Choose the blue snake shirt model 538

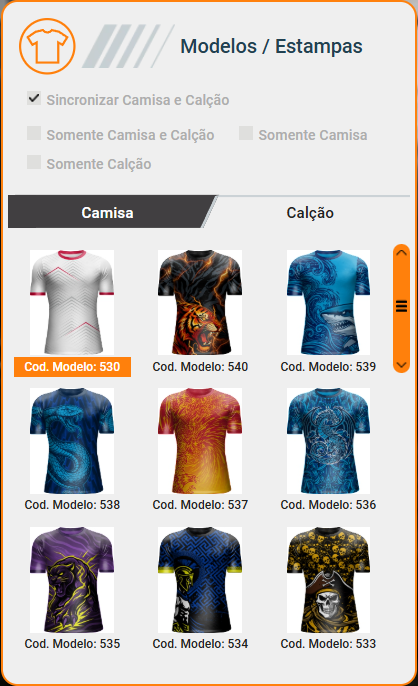coord(72,441)
